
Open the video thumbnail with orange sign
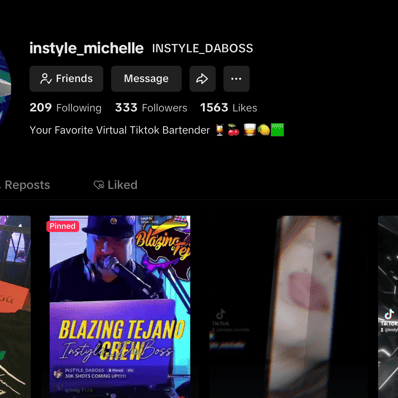[15, 307]
